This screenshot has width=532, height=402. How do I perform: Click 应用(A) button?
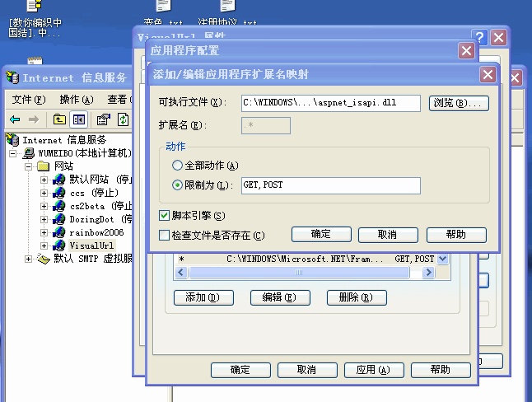[x=374, y=370]
